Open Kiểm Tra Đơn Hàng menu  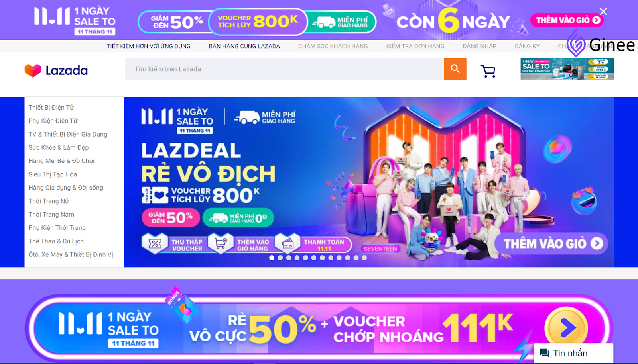(x=415, y=46)
